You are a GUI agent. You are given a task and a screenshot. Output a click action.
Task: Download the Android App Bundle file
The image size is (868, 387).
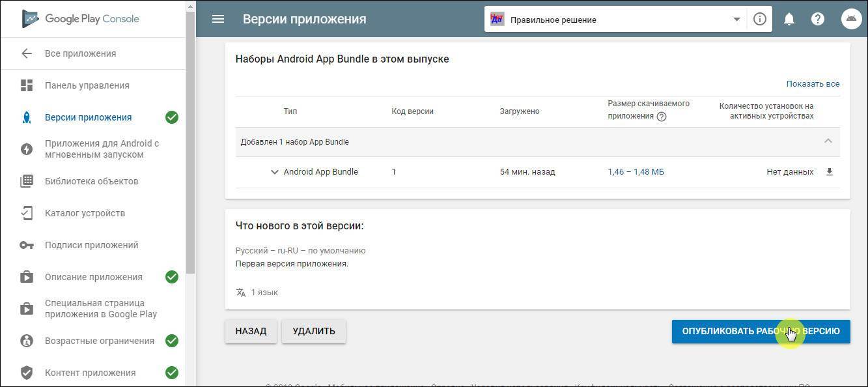pos(829,172)
